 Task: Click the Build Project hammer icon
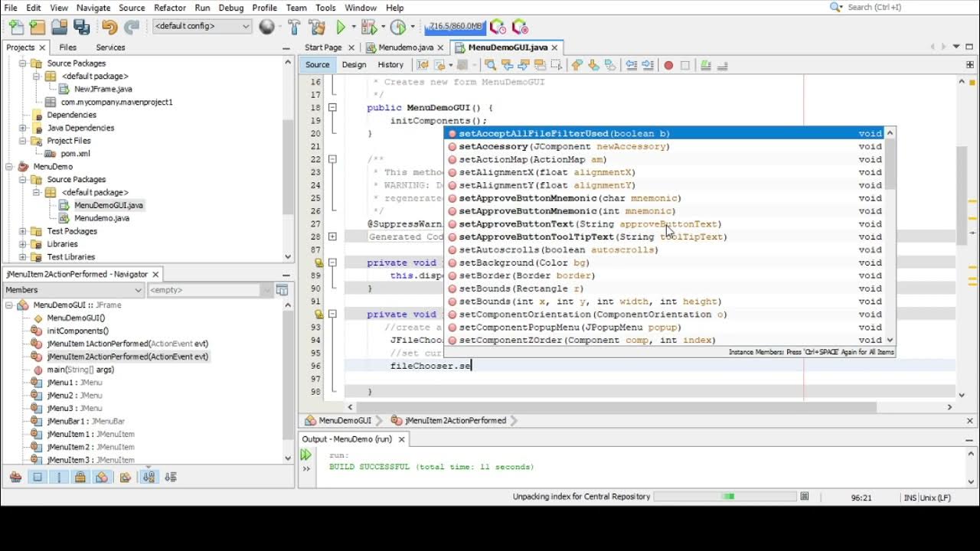(x=295, y=27)
